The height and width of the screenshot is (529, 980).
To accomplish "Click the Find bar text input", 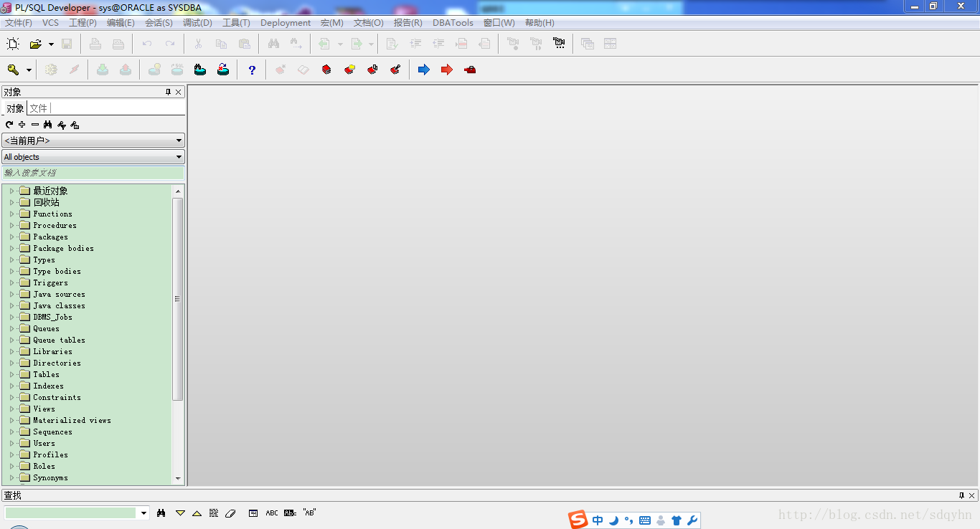I will pyautogui.click(x=71, y=513).
